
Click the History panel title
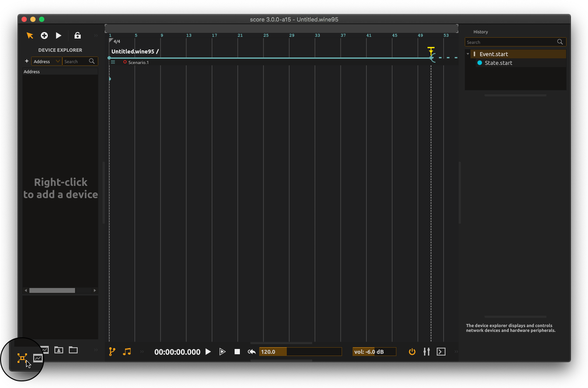click(x=480, y=32)
